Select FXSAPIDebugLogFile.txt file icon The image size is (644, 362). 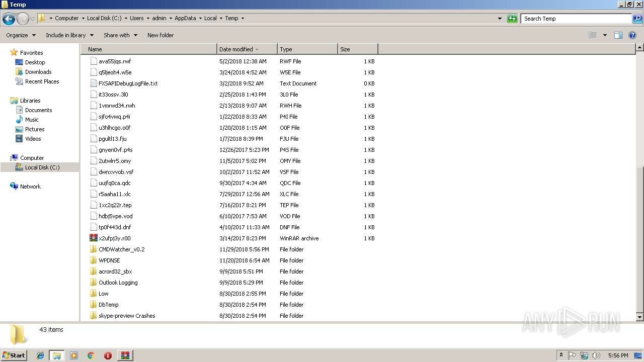tap(93, 83)
